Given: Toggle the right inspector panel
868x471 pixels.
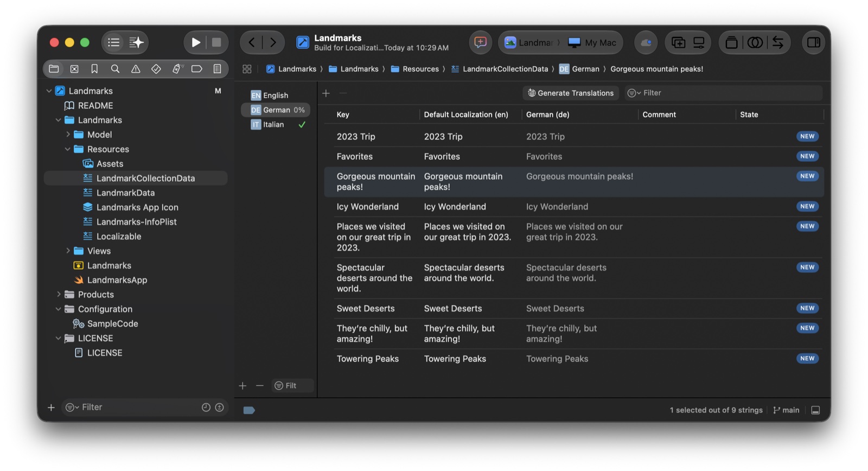Looking at the screenshot, I should 813,42.
